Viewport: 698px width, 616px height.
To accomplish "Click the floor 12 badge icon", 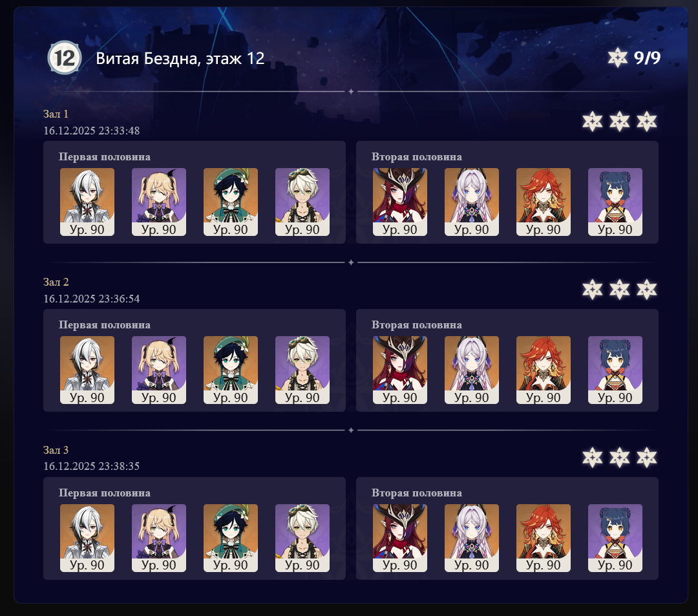I will 65,58.
